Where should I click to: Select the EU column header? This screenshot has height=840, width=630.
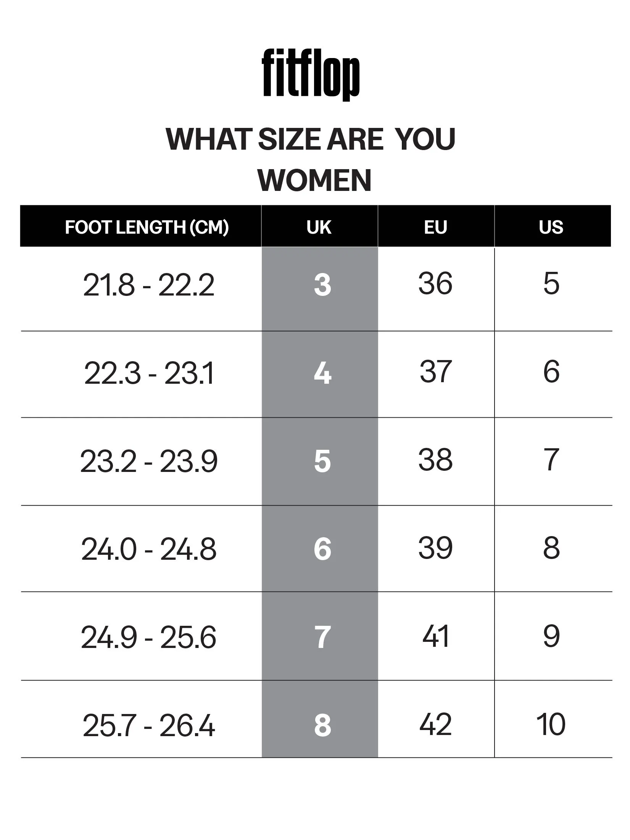[x=435, y=227]
